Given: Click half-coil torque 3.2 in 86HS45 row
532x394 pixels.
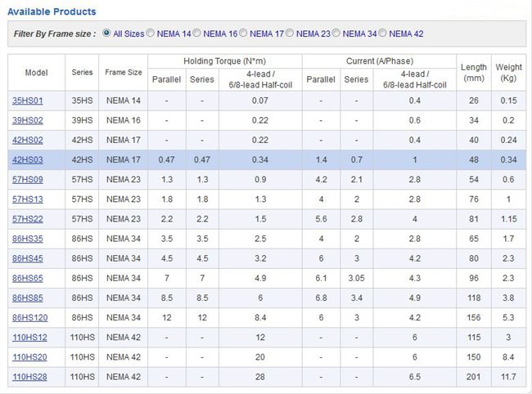Looking at the screenshot, I should tap(260, 258).
